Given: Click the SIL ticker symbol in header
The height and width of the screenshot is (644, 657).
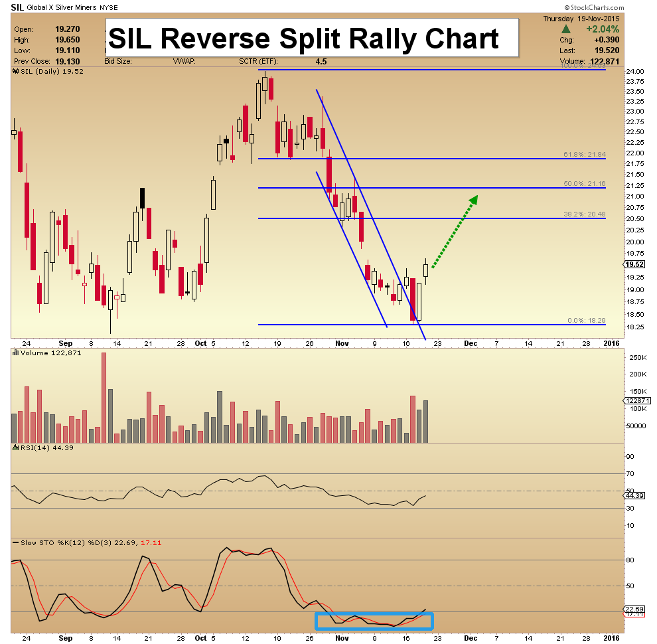Looking at the screenshot, I should [x=17, y=7].
